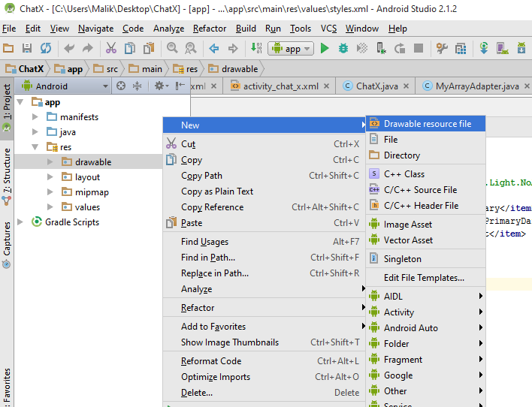532x407 pixels.
Task: Run the app with green play icon
Action: pyautogui.click(x=325, y=49)
